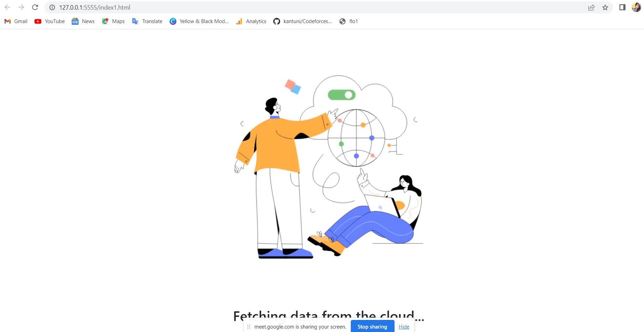Open the side panel icon
This screenshot has width=644, height=332.
[x=622, y=7]
